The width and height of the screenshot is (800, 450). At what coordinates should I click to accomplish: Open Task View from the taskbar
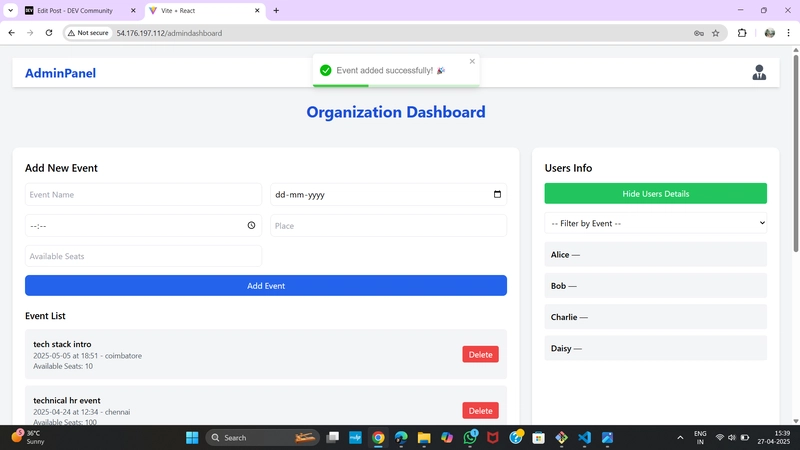click(x=333, y=437)
